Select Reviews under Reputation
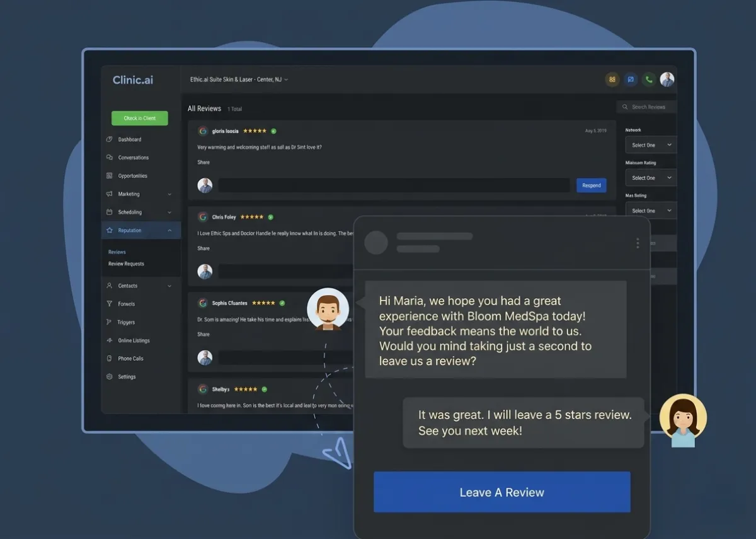Image resolution: width=756 pixels, height=539 pixels. click(x=117, y=252)
